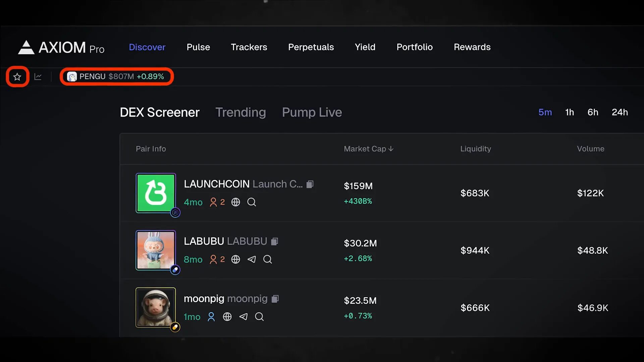This screenshot has width=644, height=362.
Task: Open moonpig's website via globe icon
Action: (227, 317)
